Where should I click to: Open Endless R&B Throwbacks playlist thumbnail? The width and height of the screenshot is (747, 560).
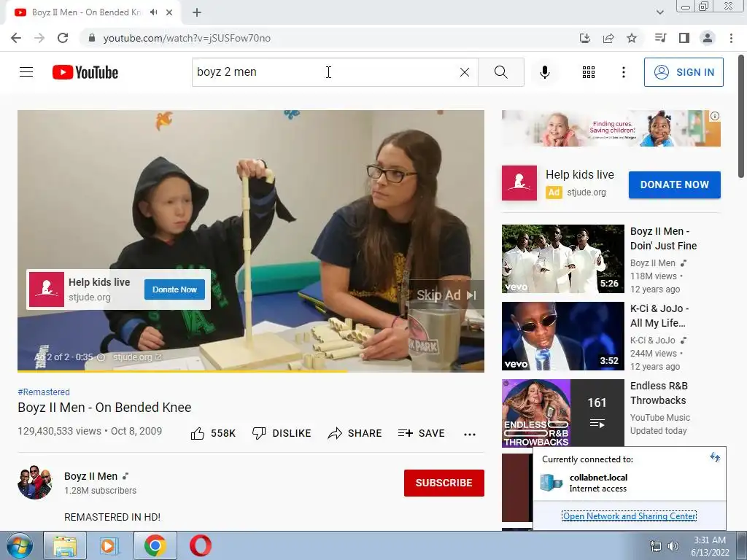562,413
